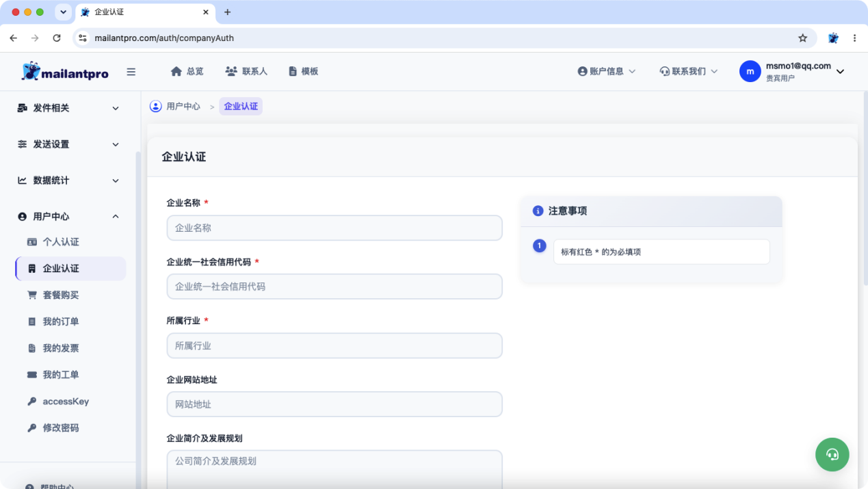Open the 账户信息 dropdown
This screenshot has height=489, width=868.
(607, 71)
